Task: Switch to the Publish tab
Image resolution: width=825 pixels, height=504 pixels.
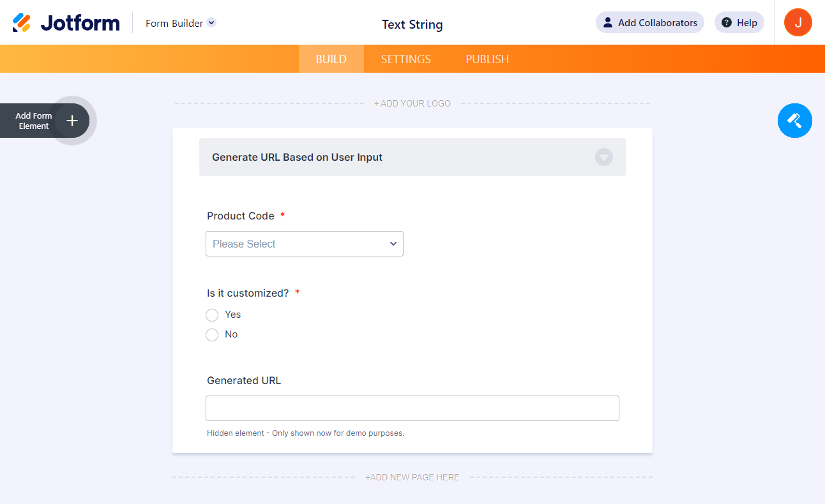Action: pyautogui.click(x=487, y=59)
